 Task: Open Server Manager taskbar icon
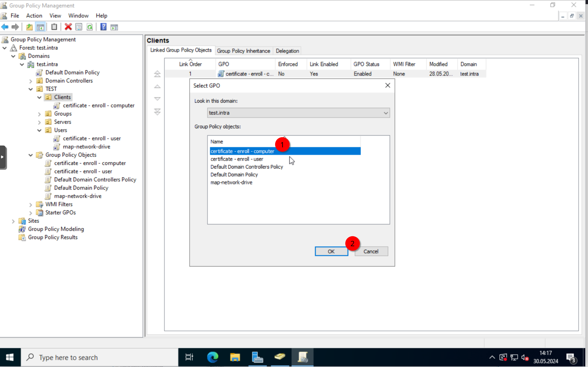[x=257, y=357]
